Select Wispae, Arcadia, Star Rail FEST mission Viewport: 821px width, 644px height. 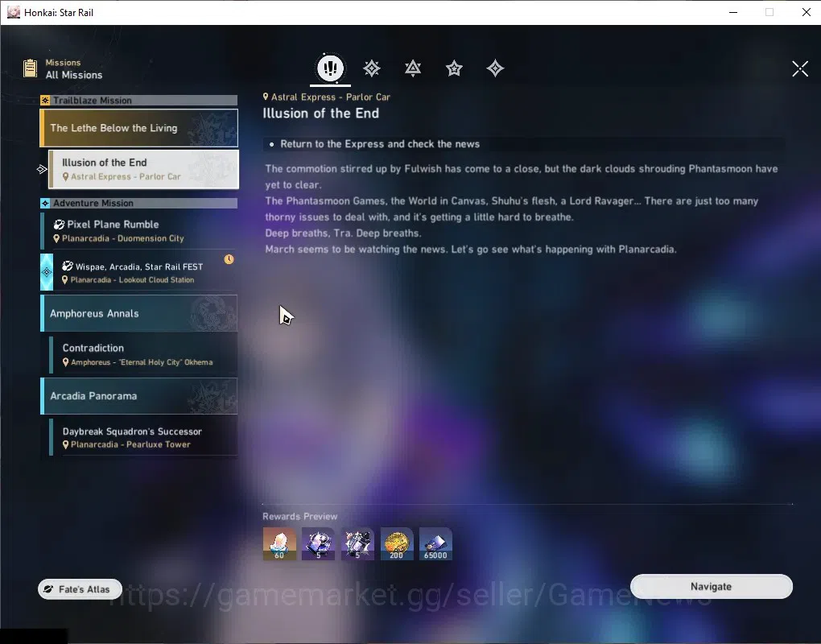(138, 272)
